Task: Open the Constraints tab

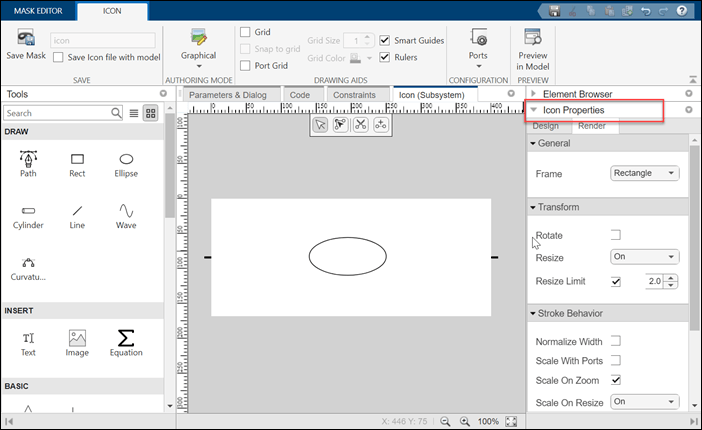Action: tap(354, 95)
